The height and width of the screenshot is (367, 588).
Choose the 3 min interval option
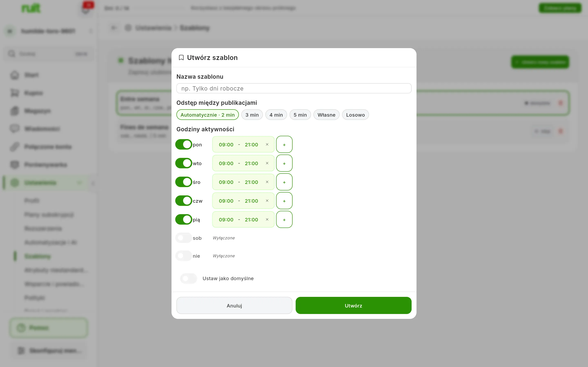click(252, 115)
